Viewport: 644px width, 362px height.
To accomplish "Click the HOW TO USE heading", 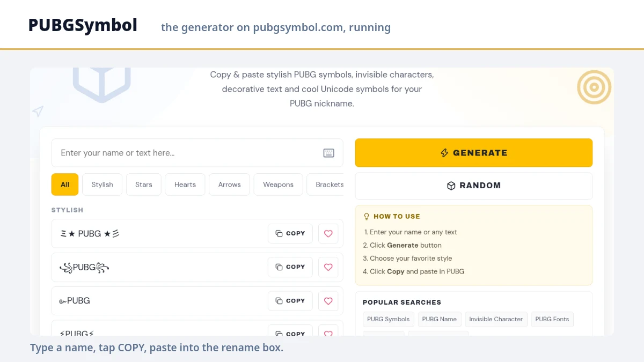I will click(x=397, y=217).
